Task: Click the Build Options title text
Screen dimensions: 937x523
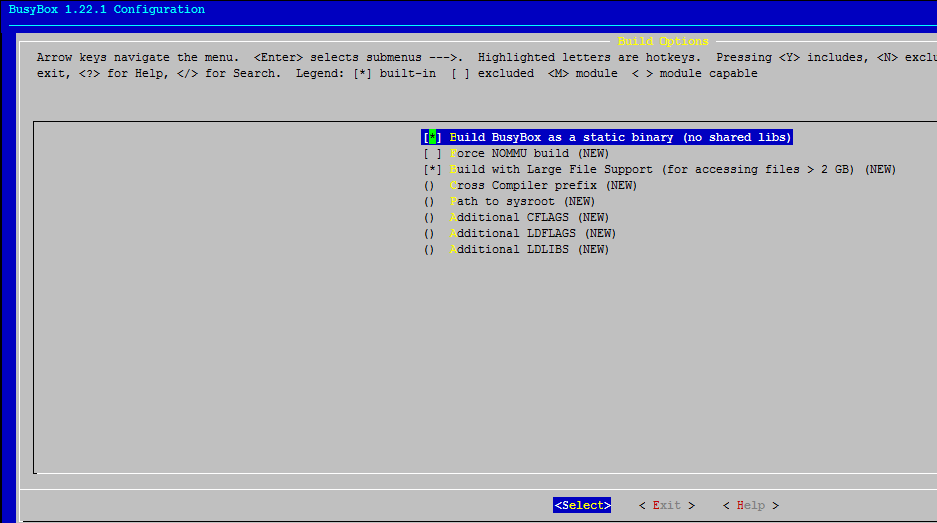Action: tap(663, 41)
